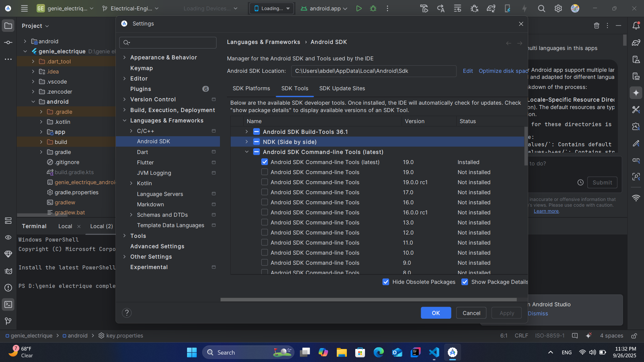
Task: Switch to SDK Update Sites tab
Action: click(x=342, y=88)
